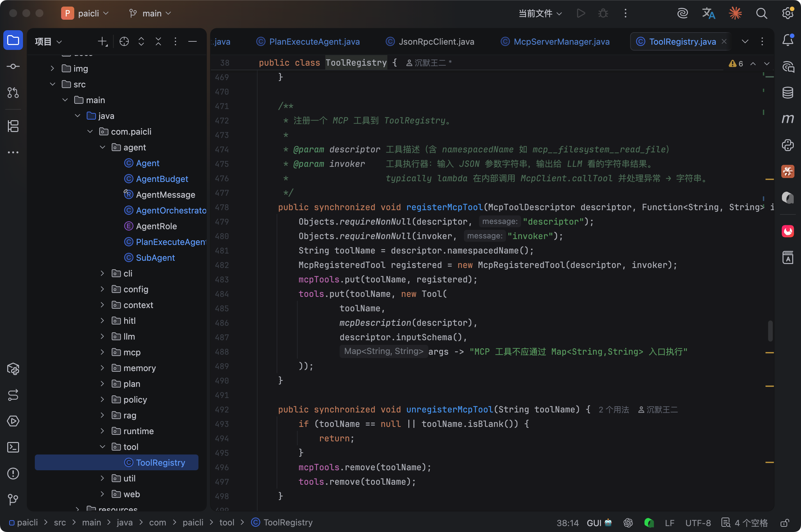Open the Database tool window

pyautogui.click(x=788, y=93)
